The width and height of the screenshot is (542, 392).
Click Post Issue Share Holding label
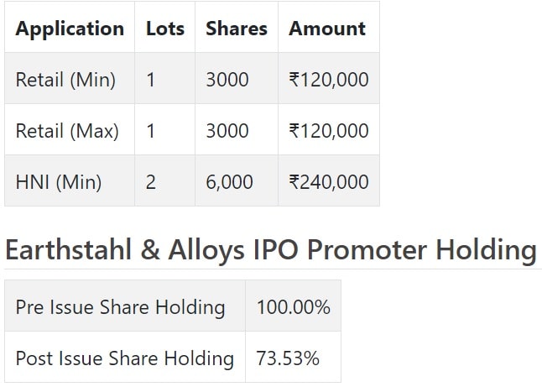(x=125, y=358)
